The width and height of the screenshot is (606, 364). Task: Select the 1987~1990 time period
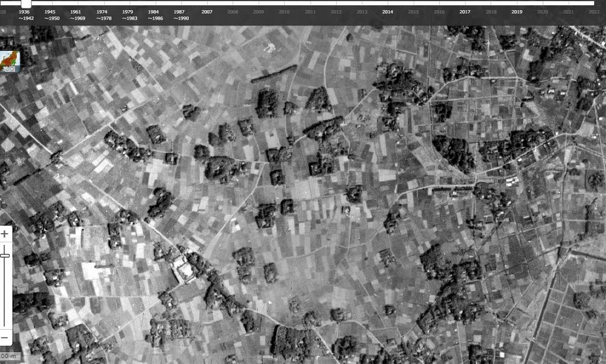pyautogui.click(x=180, y=15)
